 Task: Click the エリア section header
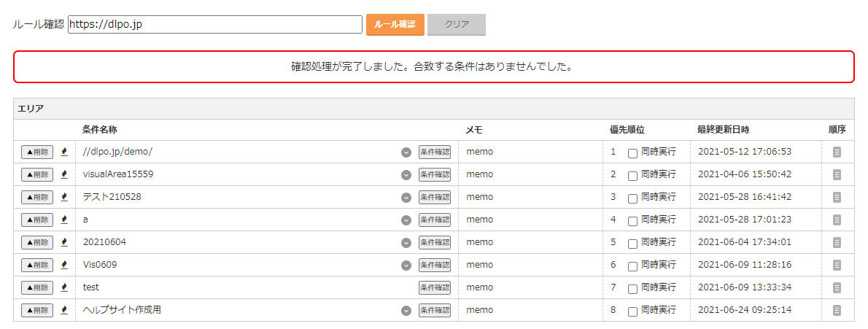point(434,109)
